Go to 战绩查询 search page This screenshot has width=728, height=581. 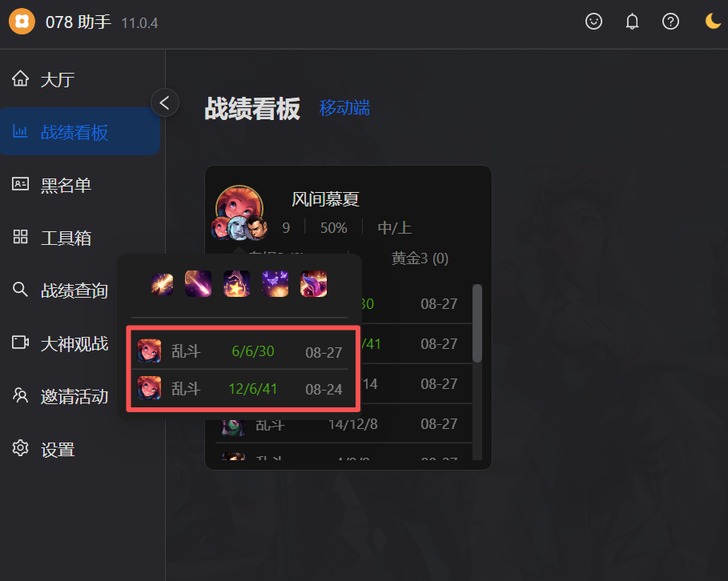(x=60, y=290)
